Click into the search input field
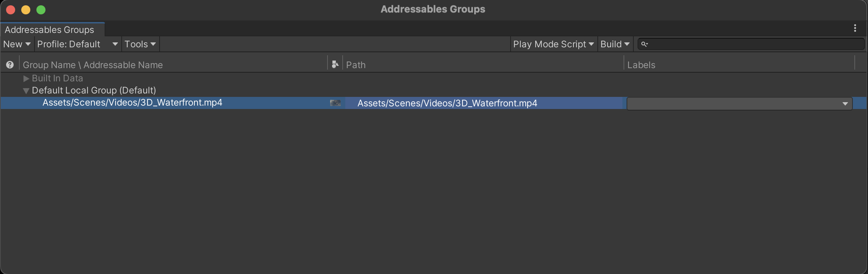 (x=754, y=44)
